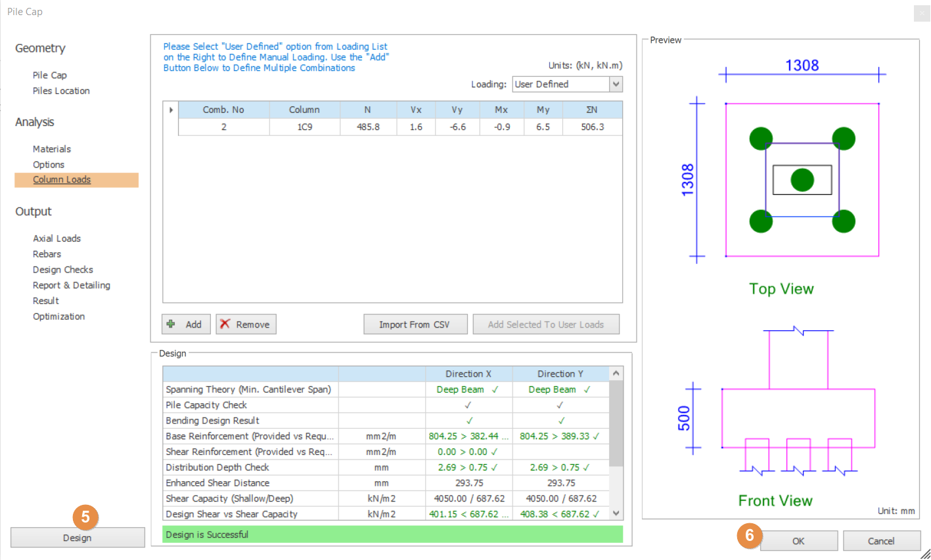Click the Design table scrollbar thumb
The height and width of the screenshot is (560, 931).
point(616,423)
